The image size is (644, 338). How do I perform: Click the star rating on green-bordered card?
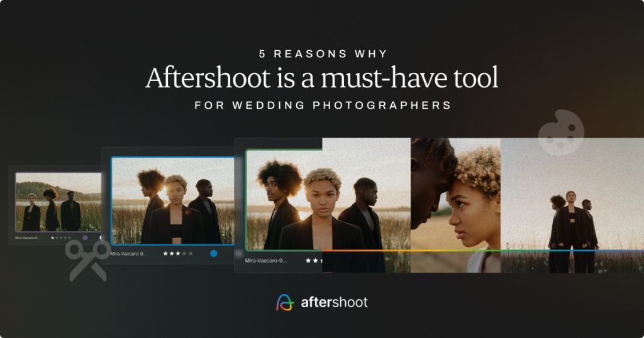(313, 260)
